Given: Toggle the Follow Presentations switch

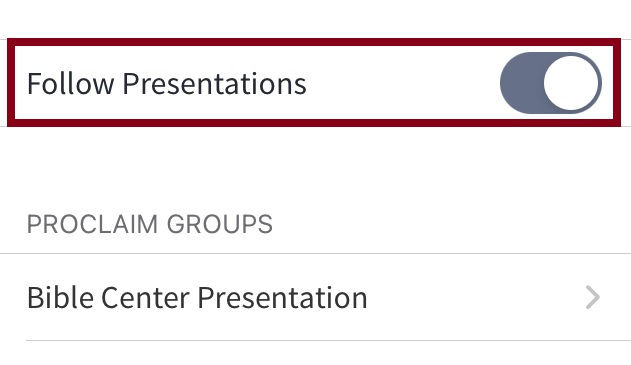Looking at the screenshot, I should click(x=551, y=83).
